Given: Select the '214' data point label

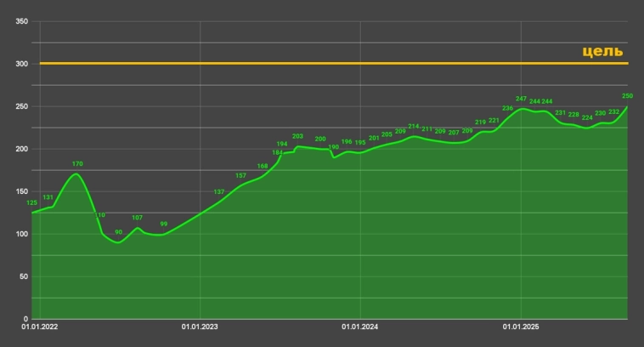Looking at the screenshot, I should pyautogui.click(x=414, y=126).
